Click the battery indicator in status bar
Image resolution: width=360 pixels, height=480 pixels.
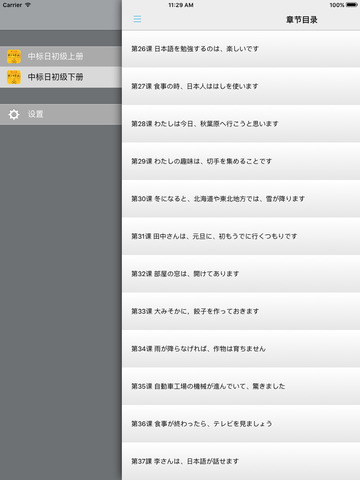click(x=352, y=5)
